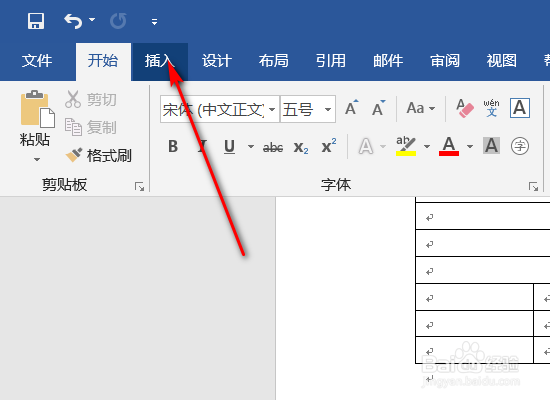
Task: Open the font name dropdown arrow
Action: (272, 109)
